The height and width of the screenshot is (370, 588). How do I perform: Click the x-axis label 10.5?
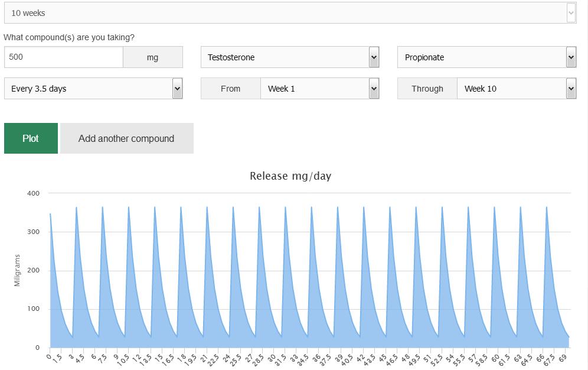click(123, 359)
